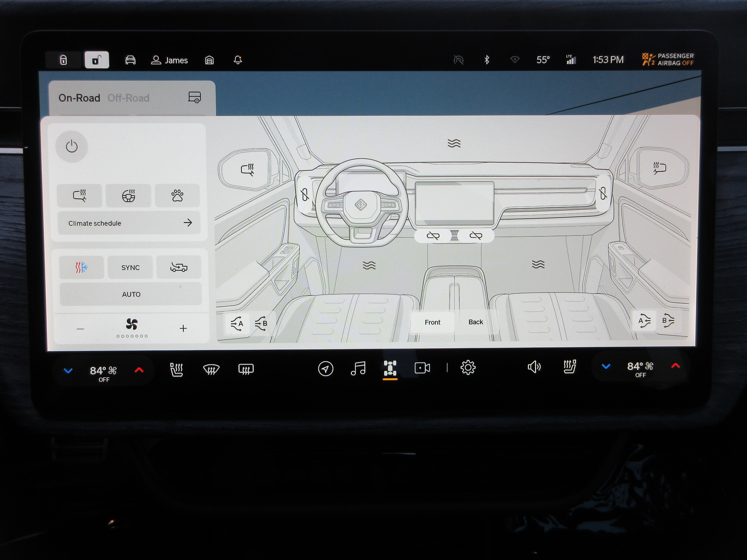Open settings gear in bottom bar
This screenshot has width=747, height=560.
[x=468, y=367]
